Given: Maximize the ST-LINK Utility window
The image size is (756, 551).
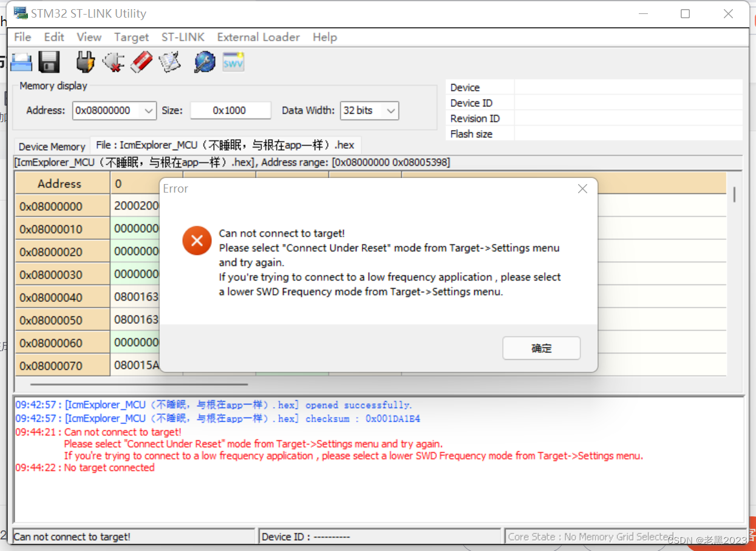Looking at the screenshot, I should [686, 13].
